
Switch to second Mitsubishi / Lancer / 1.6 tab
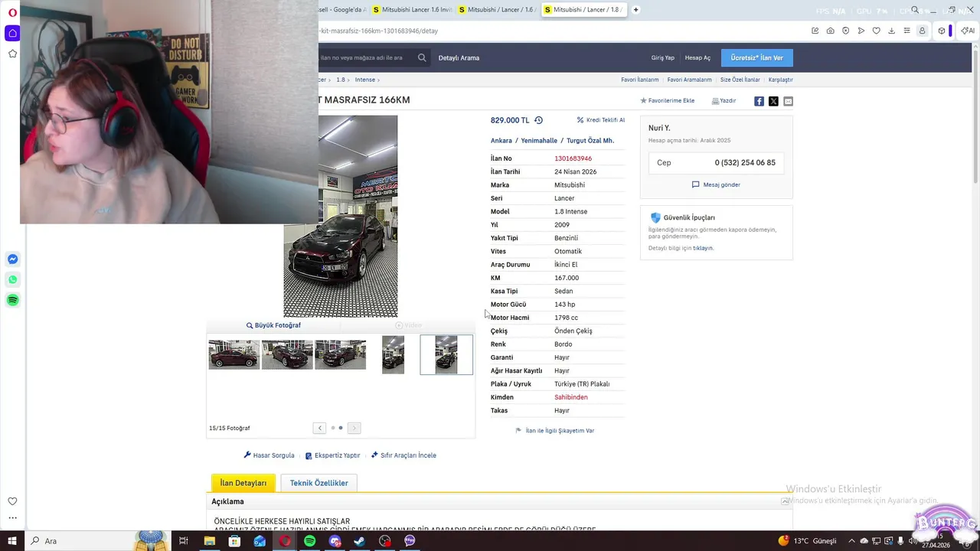point(498,10)
